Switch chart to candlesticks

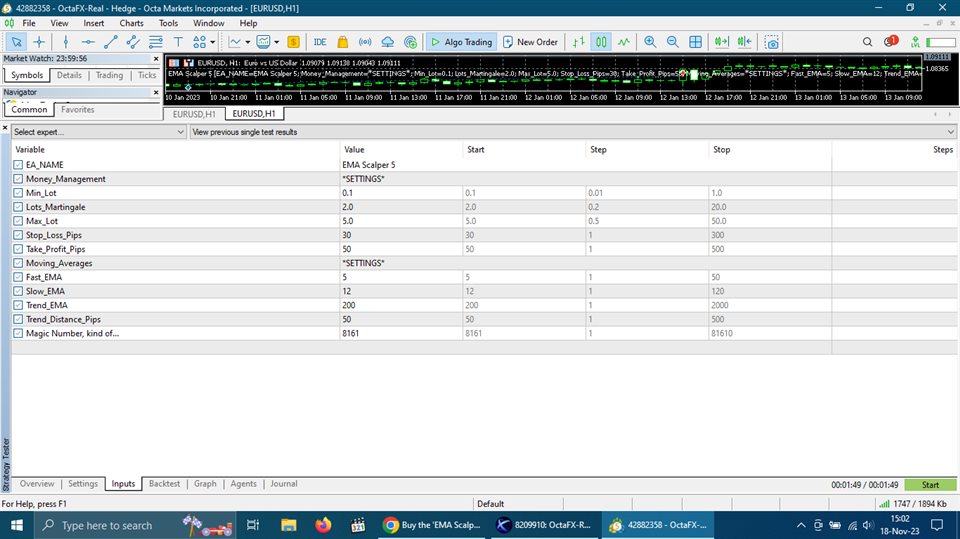(601, 42)
